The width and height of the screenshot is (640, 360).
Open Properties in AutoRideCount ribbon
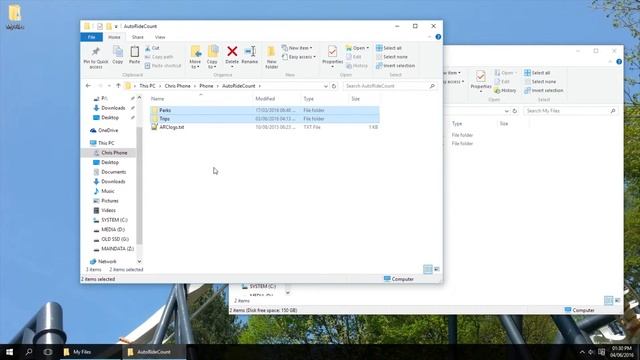[x=332, y=56]
